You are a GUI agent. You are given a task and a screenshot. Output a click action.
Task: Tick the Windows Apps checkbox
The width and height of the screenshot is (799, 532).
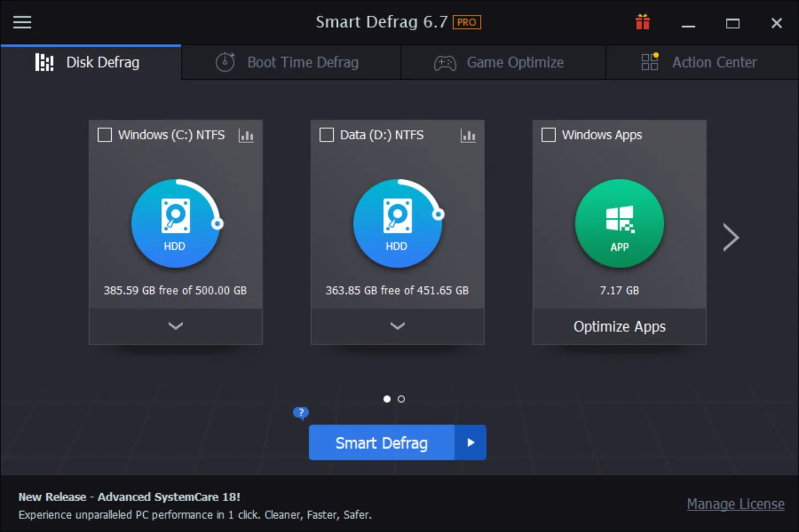point(548,135)
